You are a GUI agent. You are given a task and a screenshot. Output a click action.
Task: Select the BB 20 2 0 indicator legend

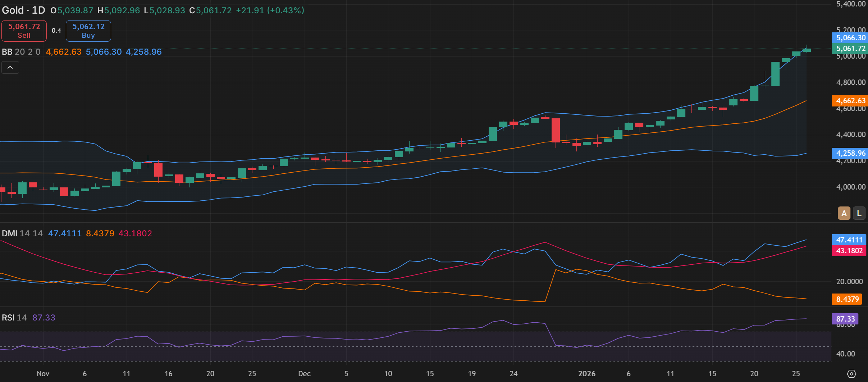coord(21,52)
